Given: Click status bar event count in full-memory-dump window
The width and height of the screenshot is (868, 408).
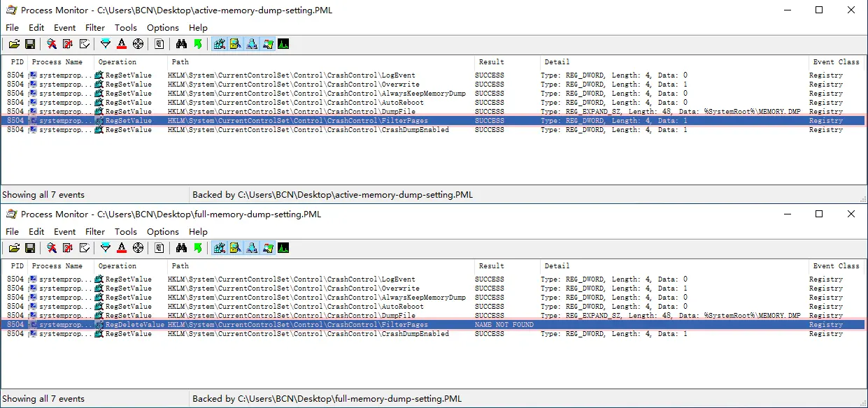Looking at the screenshot, I should pyautogui.click(x=43, y=399).
